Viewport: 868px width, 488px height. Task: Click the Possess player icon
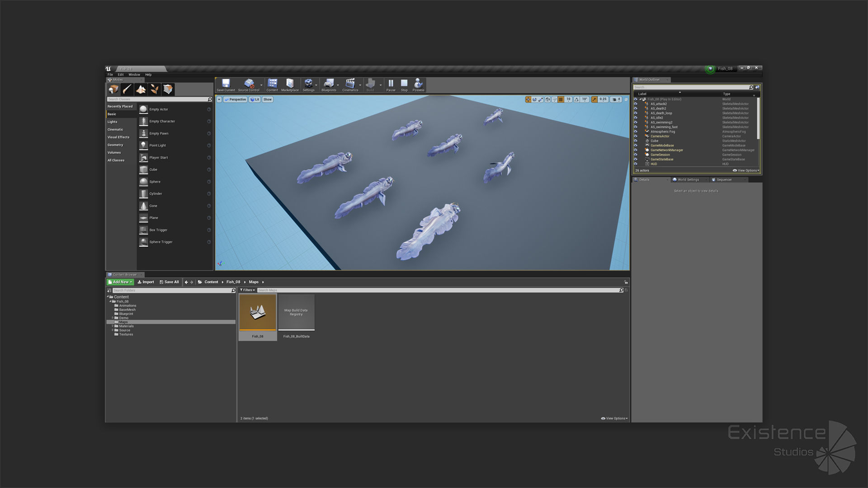pos(418,84)
